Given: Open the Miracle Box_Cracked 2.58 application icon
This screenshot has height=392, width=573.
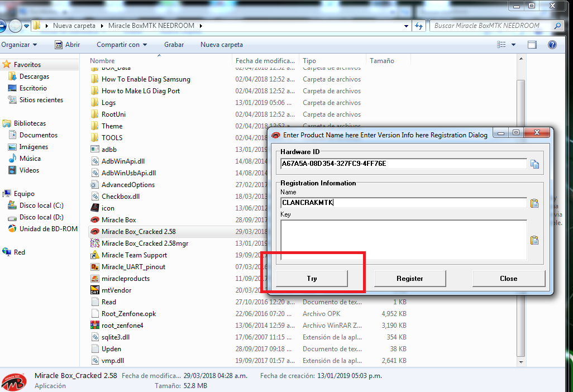Looking at the screenshot, I should click(x=94, y=231).
